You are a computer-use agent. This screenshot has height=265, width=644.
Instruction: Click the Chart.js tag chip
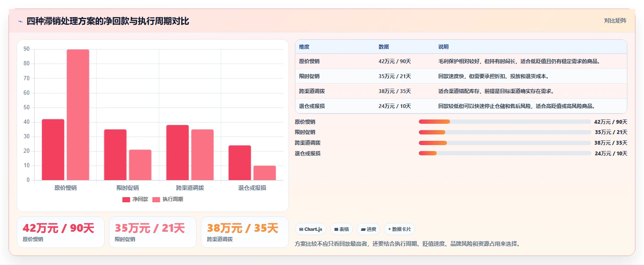point(311,229)
